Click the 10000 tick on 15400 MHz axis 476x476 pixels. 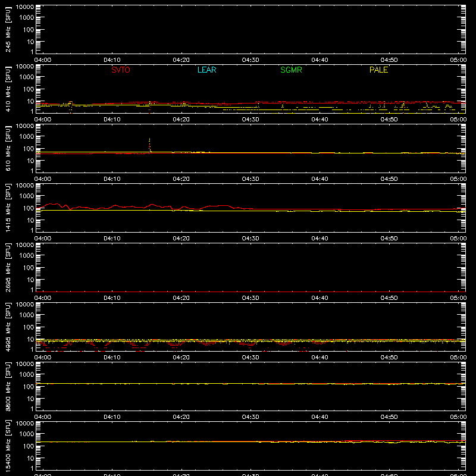(25, 424)
